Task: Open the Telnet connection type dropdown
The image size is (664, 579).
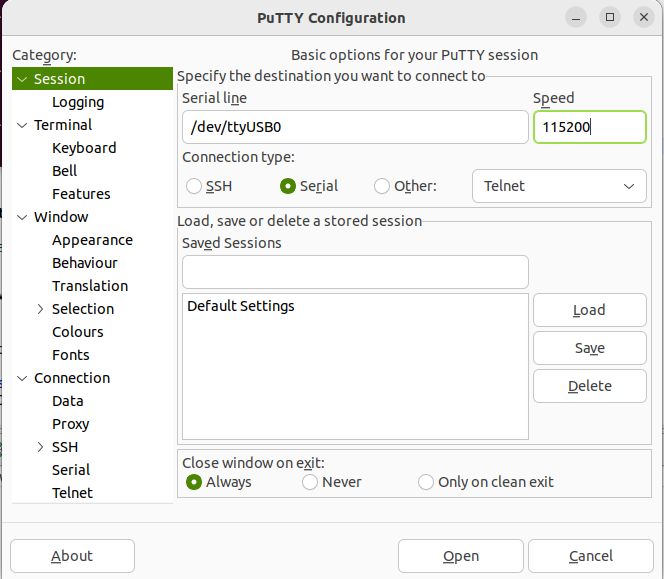Action: pyautogui.click(x=559, y=186)
